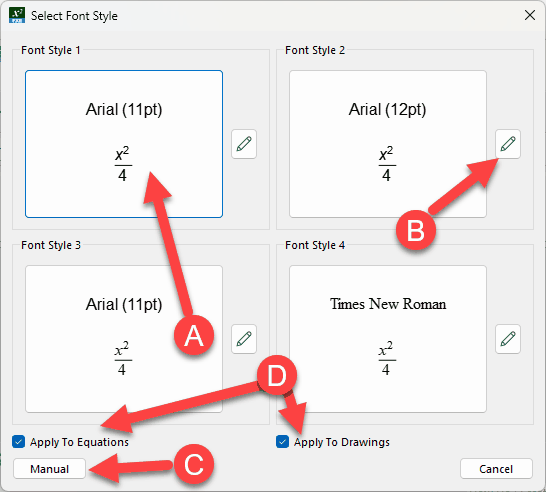The image size is (546, 492).
Task: Click the red circle marker C
Action: pos(194,464)
